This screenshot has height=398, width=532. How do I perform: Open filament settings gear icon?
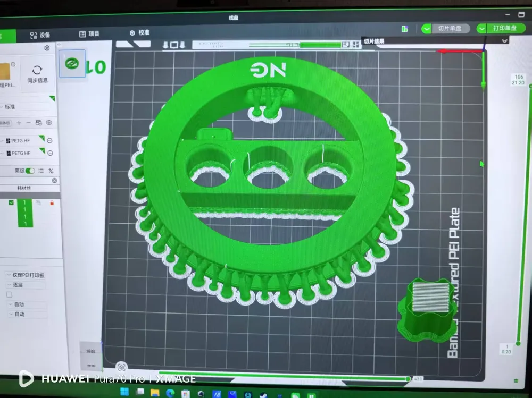(49, 122)
